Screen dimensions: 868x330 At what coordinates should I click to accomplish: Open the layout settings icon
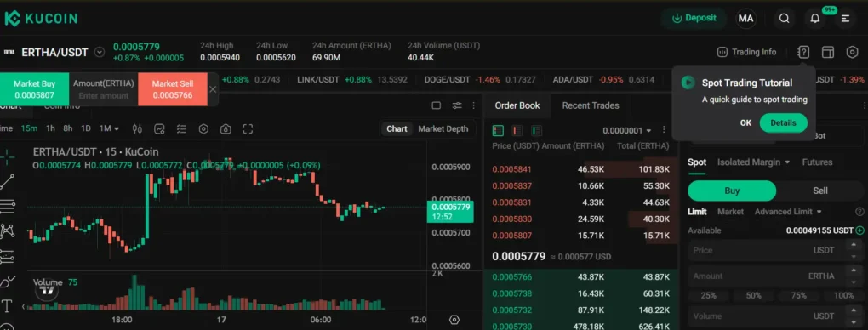(x=828, y=52)
